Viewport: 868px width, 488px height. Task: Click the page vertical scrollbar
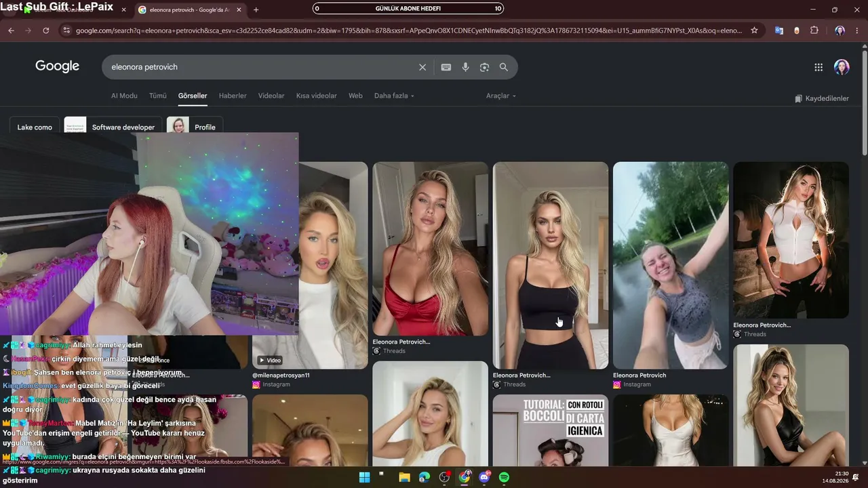pos(865,102)
